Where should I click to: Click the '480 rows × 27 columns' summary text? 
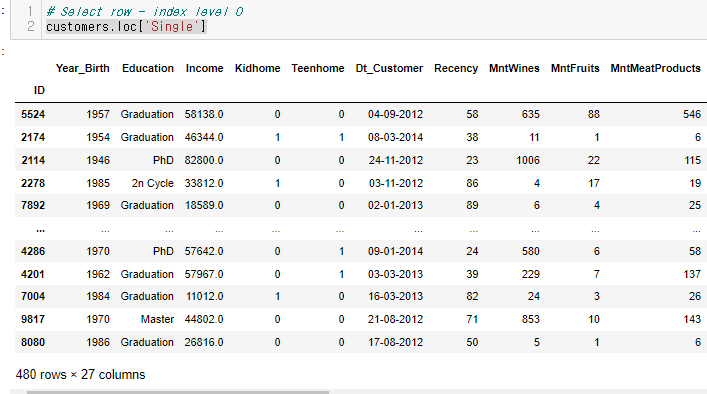[x=80, y=375]
